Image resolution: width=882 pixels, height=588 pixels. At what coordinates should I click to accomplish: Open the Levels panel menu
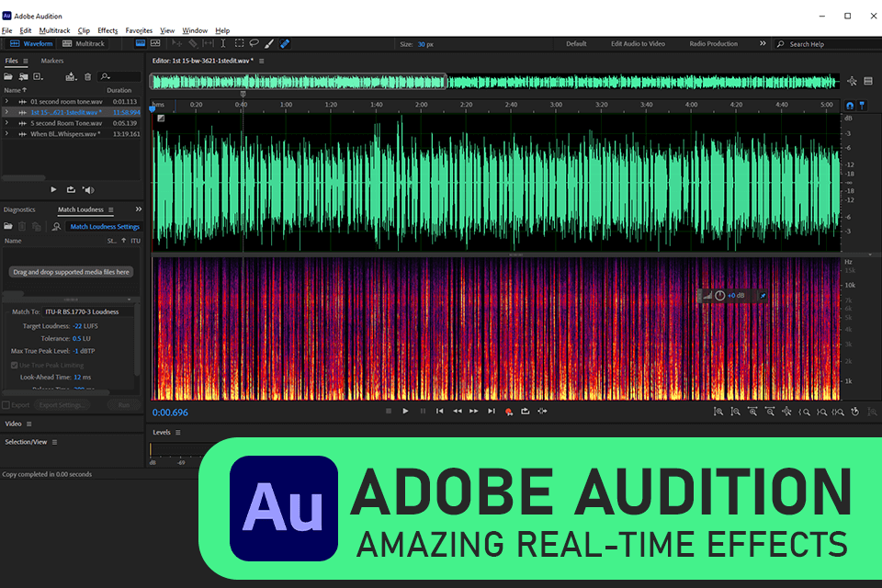pyautogui.click(x=177, y=432)
